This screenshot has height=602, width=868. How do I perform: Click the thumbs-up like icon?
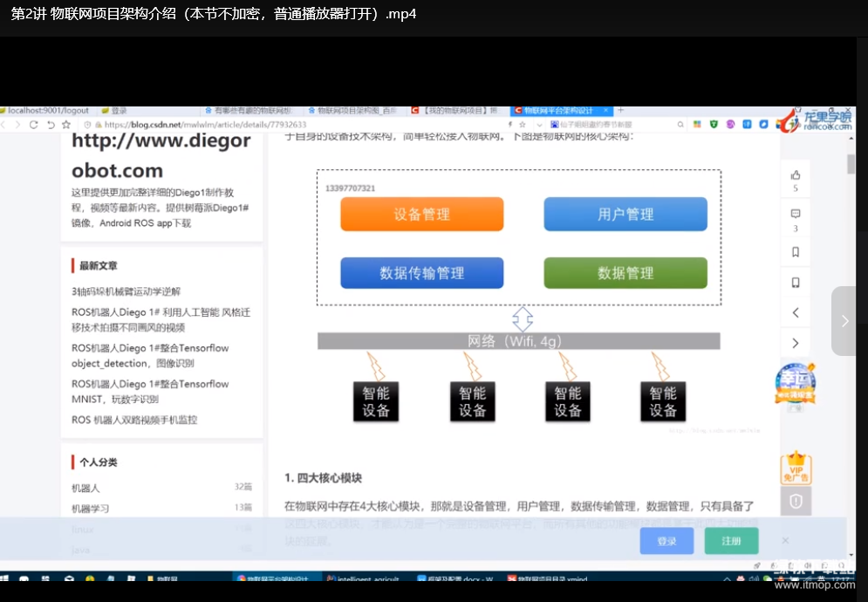point(795,175)
